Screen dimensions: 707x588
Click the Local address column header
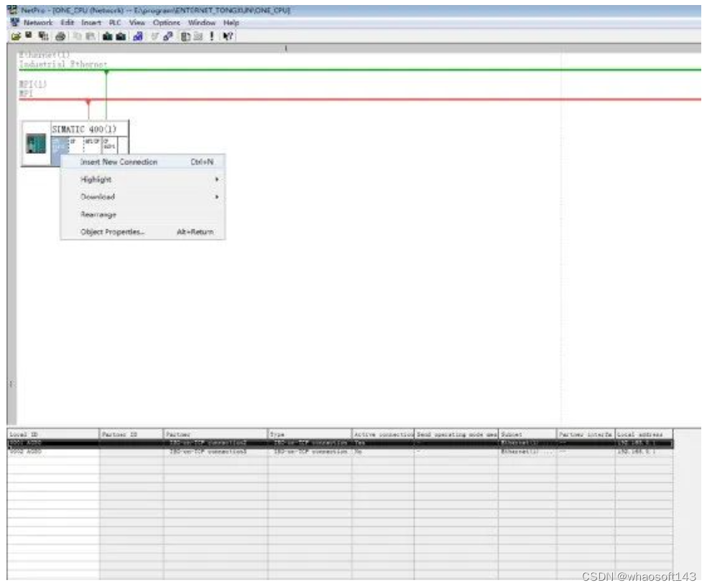coord(644,434)
